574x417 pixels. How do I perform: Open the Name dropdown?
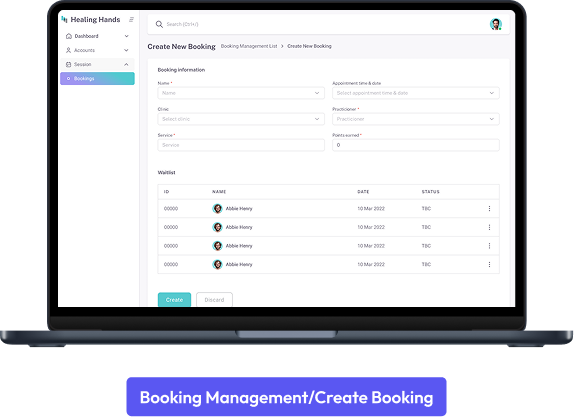click(x=241, y=93)
